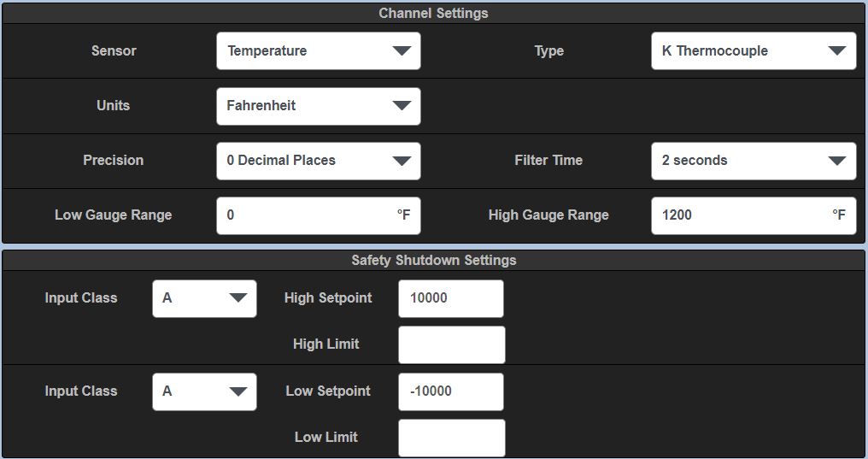Viewport: 868px width, 459px height.
Task: Click the Filter Time label text
Action: coord(548,161)
